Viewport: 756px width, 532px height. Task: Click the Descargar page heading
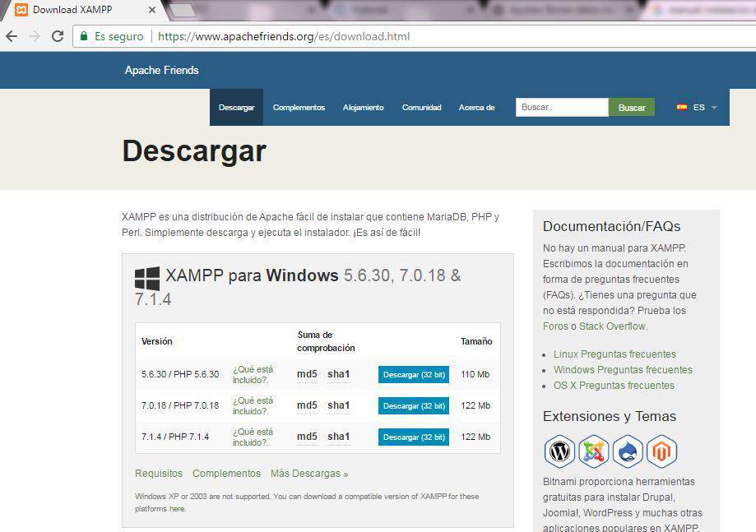(x=194, y=151)
